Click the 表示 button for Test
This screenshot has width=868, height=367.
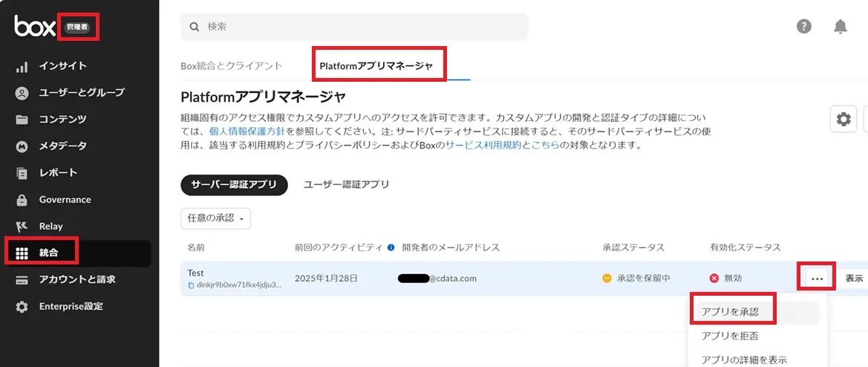tap(854, 279)
